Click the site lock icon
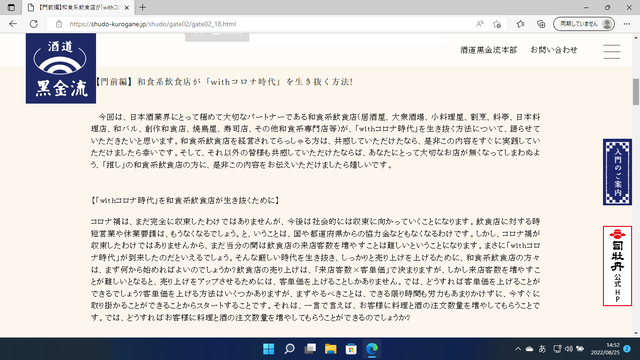The height and width of the screenshot is (360, 640). (x=59, y=24)
